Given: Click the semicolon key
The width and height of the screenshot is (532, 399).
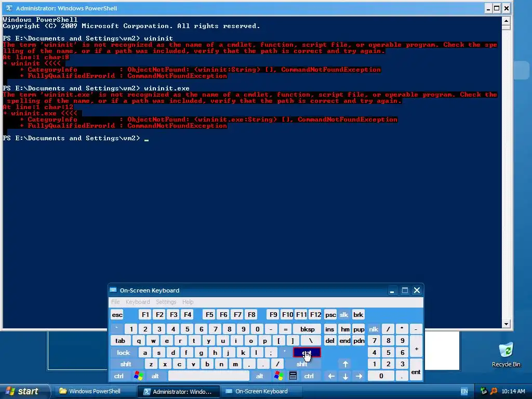Looking at the screenshot, I should [271, 353].
